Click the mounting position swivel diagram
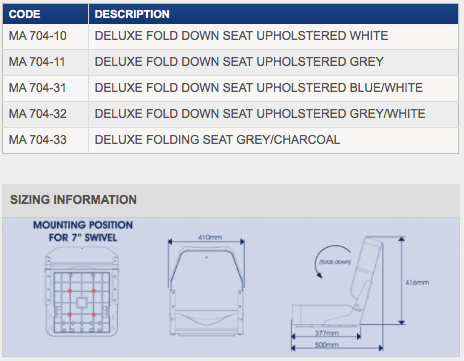The image size is (464, 361). 82,292
